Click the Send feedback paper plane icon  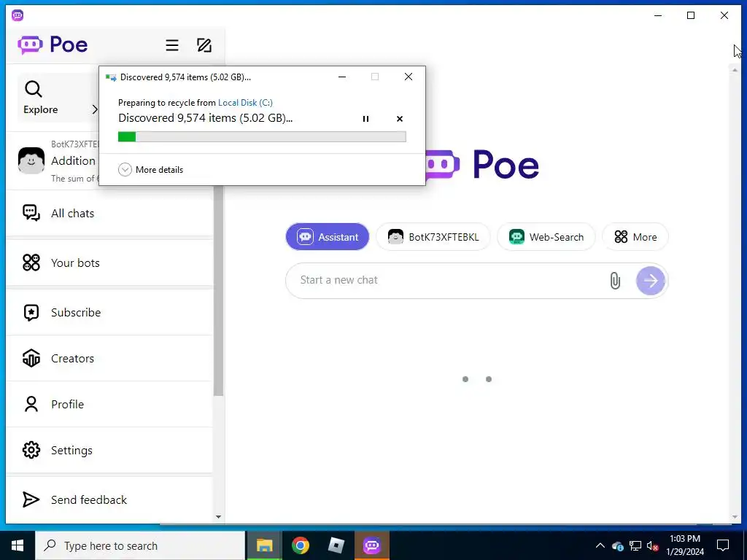coord(31,499)
